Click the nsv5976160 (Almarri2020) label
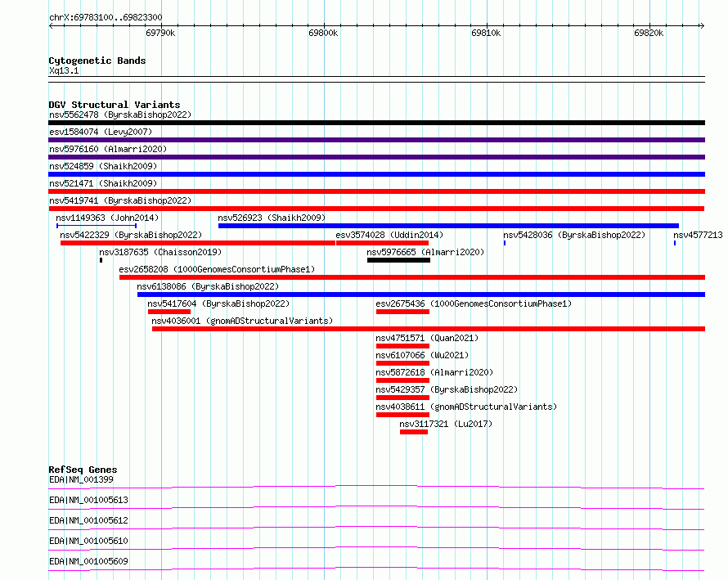 (108, 149)
